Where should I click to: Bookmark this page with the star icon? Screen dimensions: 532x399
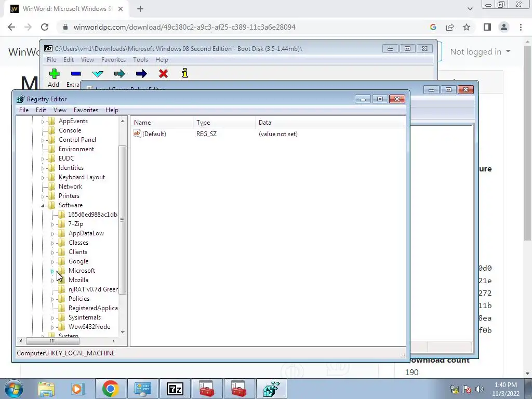[x=467, y=27]
